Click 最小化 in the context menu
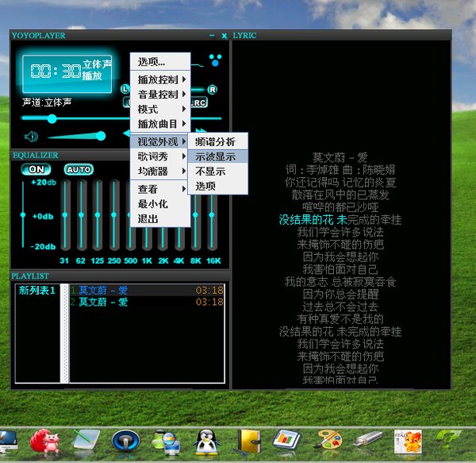This screenshot has height=463, width=476. (x=153, y=204)
